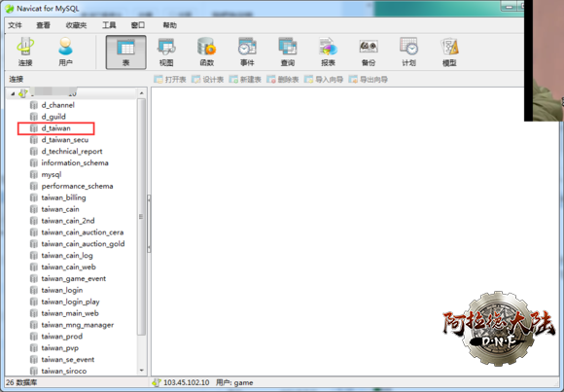Open the 计划 (Schedule) toolbar icon
Image resolution: width=564 pixels, height=392 pixels.
tap(409, 52)
